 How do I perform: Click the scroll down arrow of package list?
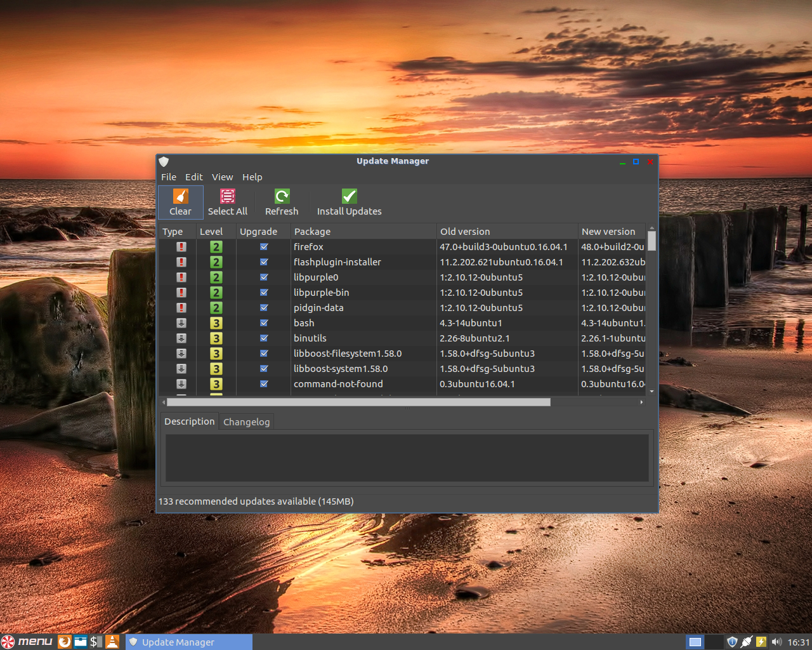click(652, 392)
